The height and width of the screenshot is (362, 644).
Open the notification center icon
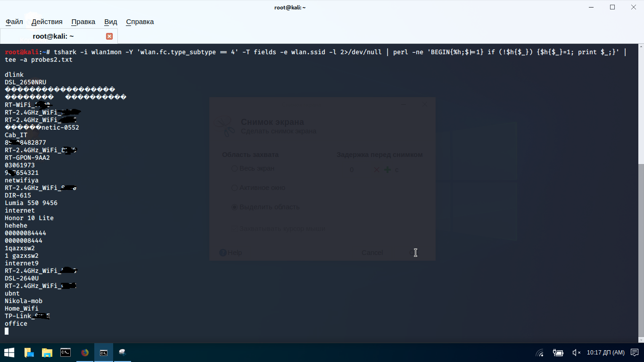coord(634,353)
